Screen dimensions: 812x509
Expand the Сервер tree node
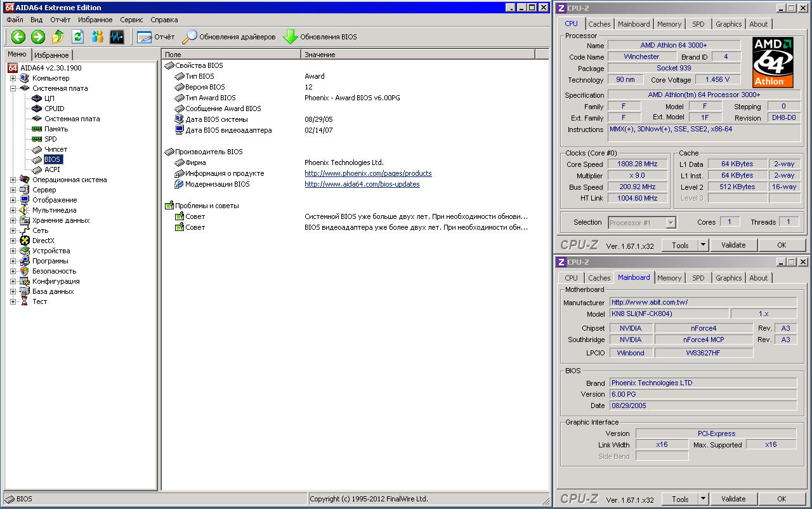pos(13,190)
